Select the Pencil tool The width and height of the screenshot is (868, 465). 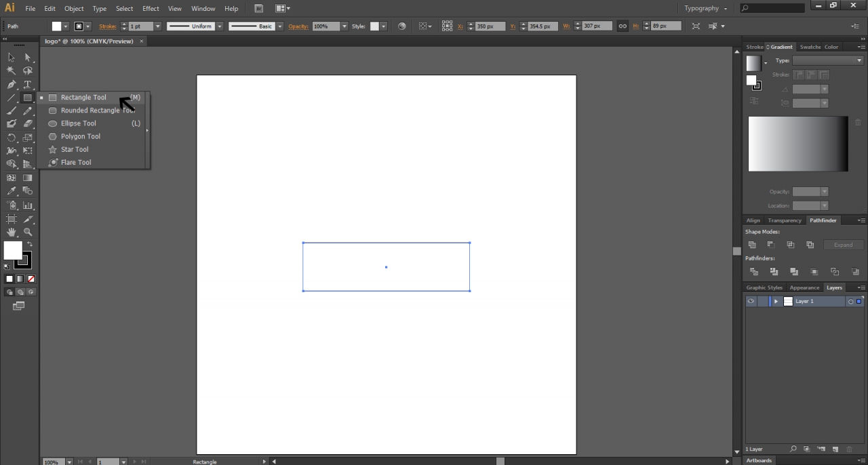(x=28, y=110)
